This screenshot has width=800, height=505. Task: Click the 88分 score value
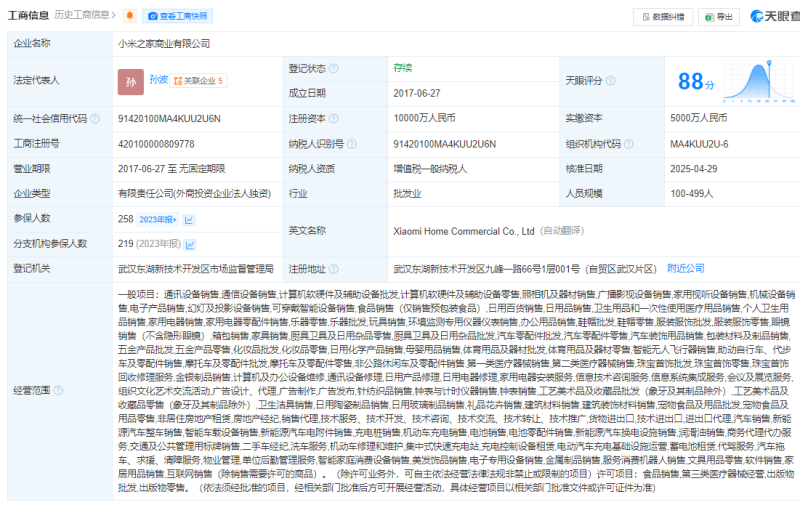point(696,81)
